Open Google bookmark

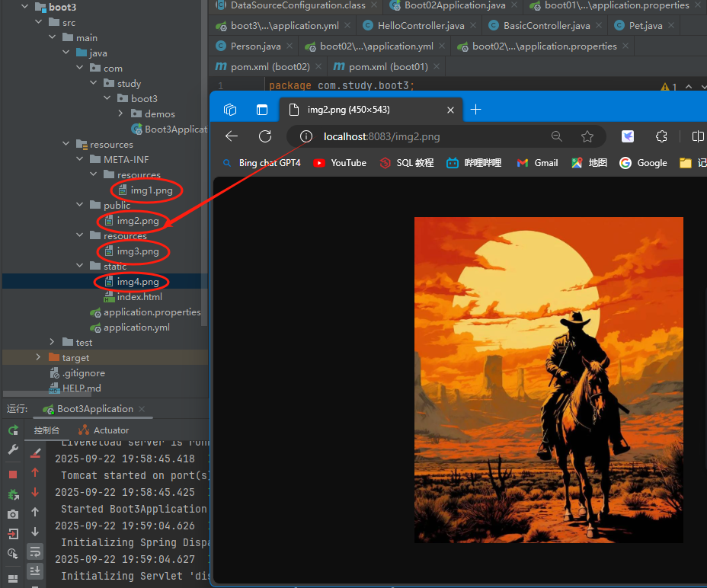[x=644, y=163]
